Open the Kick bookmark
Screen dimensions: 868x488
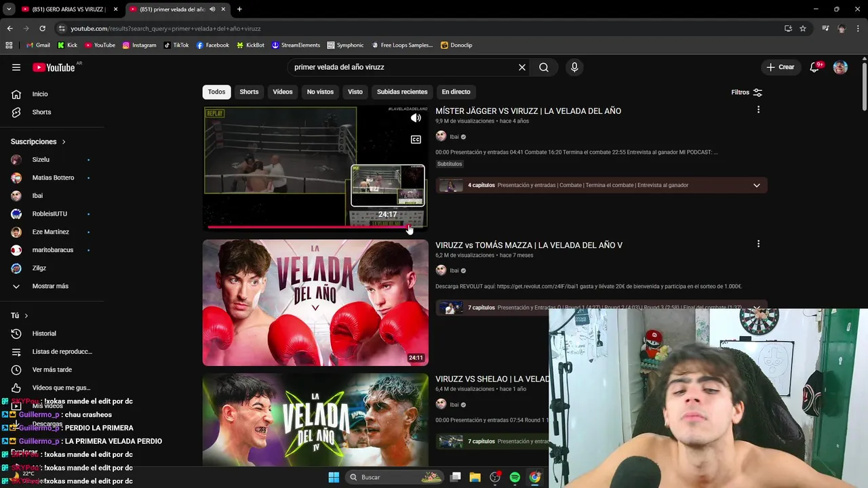67,45
